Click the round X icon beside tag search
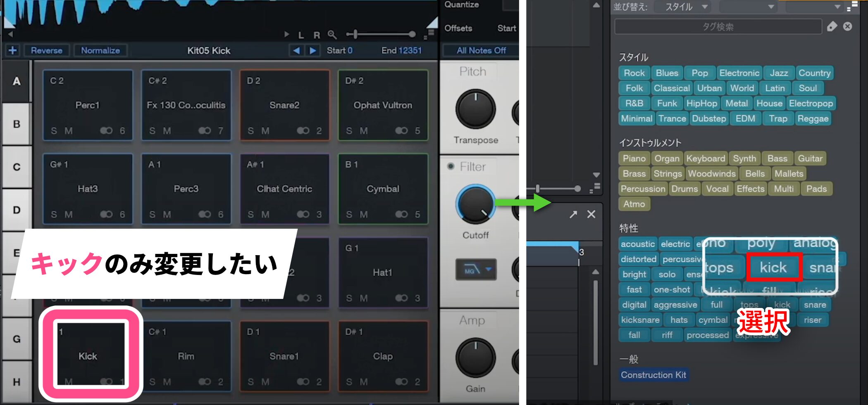Screen dimensions: 868x405 point(848,27)
